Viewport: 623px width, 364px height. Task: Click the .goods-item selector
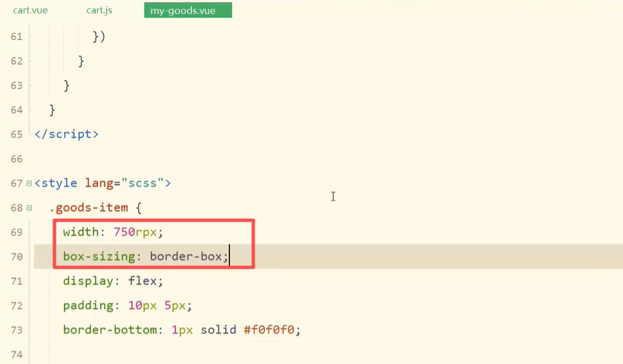tap(89, 208)
